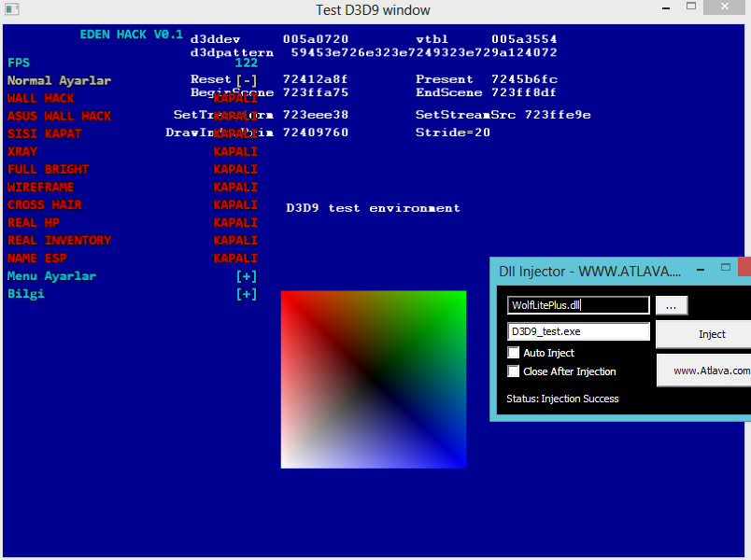
Task: Minimize the Test D3D9 window
Action: [666, 8]
